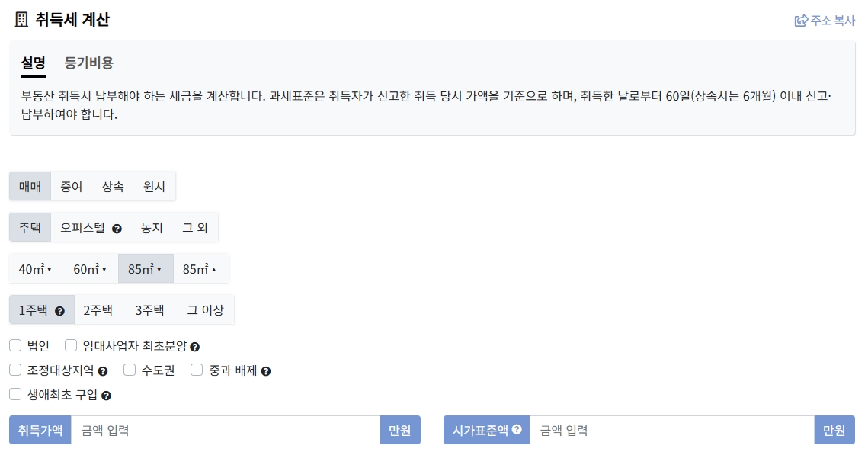The height and width of the screenshot is (452, 868).
Task: Toggle the 조정대상지역 checkbox
Action: click(x=14, y=370)
